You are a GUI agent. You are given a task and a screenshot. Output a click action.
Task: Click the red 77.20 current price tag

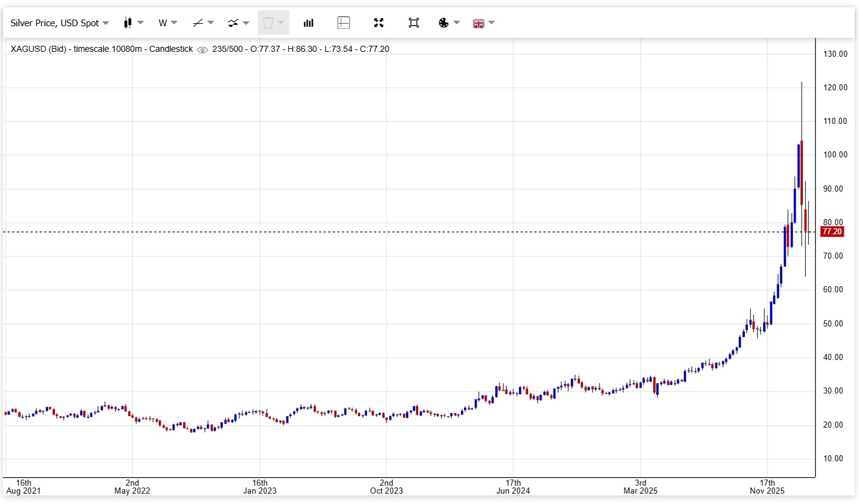[x=832, y=232]
